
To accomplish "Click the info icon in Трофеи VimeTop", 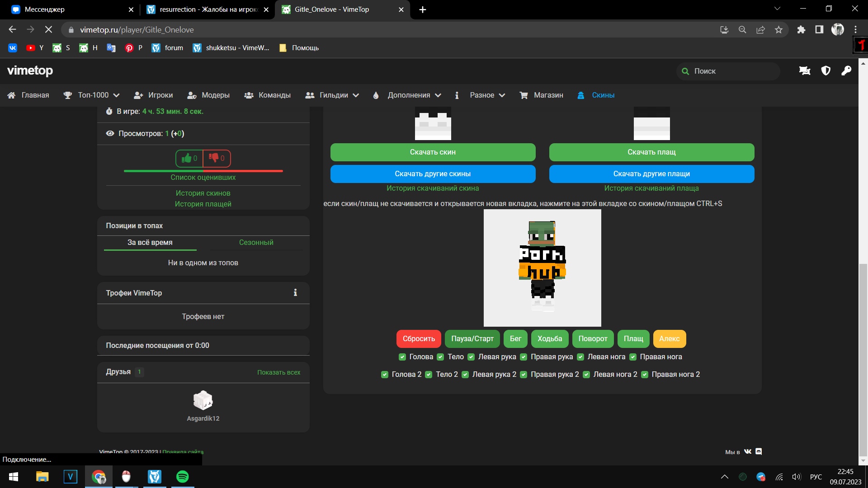I will pyautogui.click(x=295, y=293).
